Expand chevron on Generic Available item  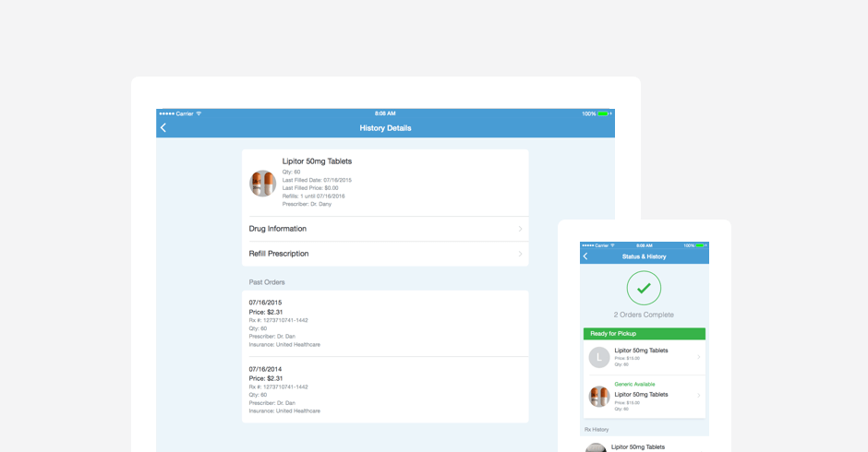699,396
